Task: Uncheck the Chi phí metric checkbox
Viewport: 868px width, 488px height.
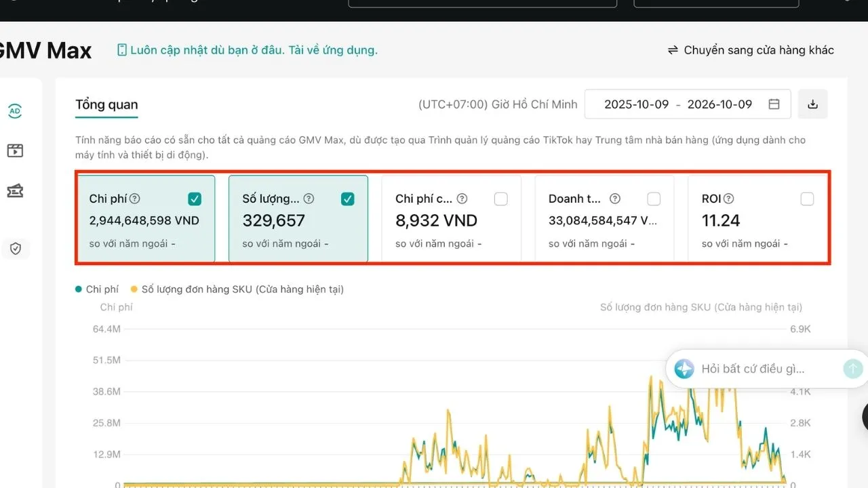Action: (195, 199)
